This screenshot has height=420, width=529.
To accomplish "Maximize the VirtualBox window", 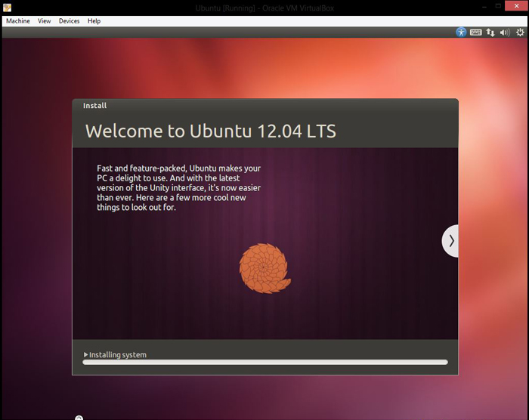I will pyautogui.click(x=498, y=6).
